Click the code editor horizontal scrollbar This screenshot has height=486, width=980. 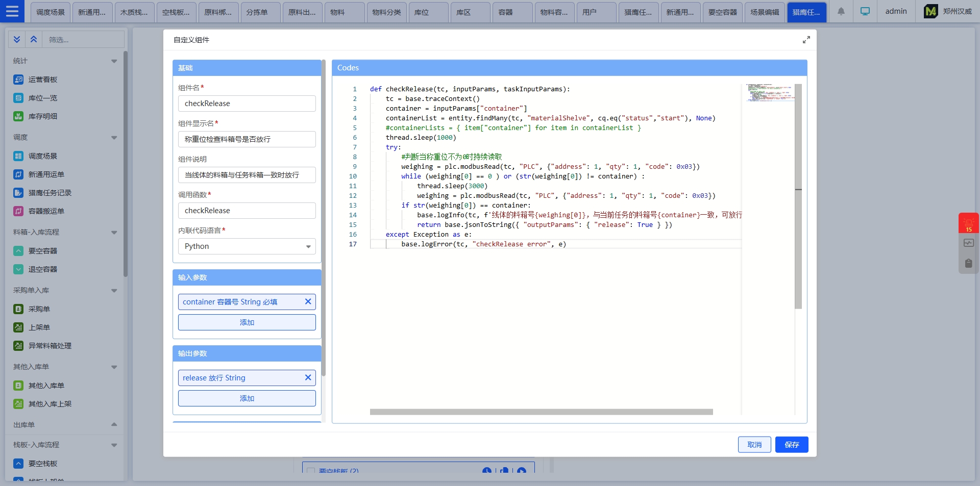click(541, 412)
